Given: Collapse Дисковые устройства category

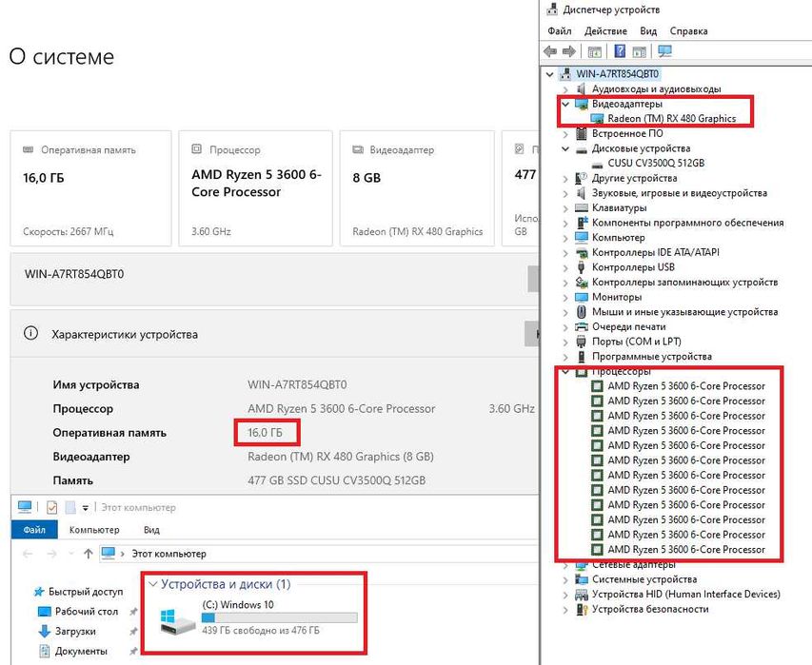Looking at the screenshot, I should click(565, 148).
